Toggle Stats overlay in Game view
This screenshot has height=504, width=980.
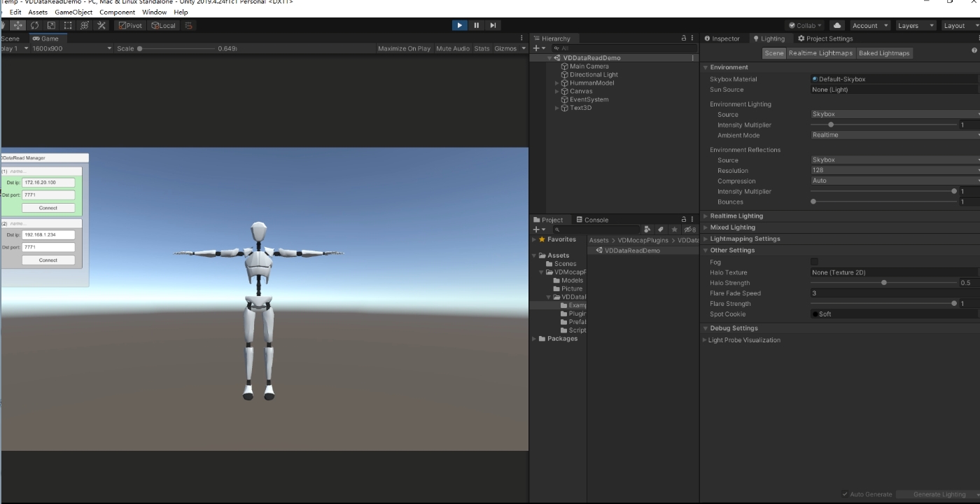click(x=482, y=48)
